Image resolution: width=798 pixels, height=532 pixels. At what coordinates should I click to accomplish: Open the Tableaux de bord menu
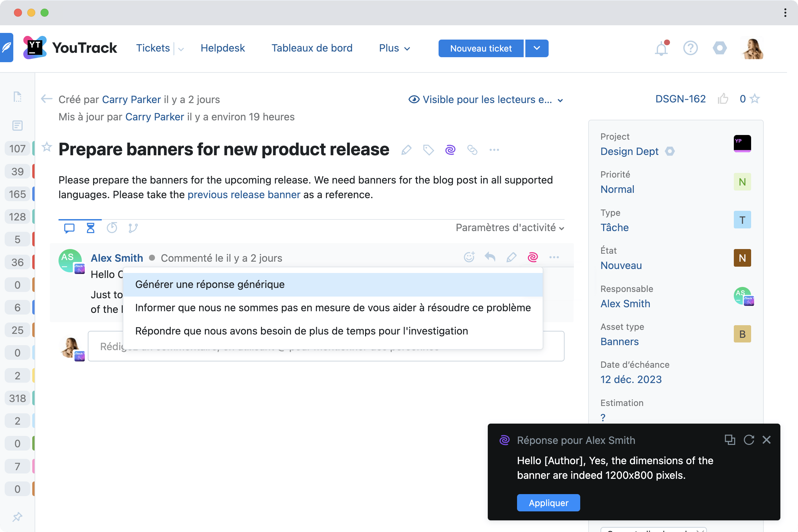[x=312, y=48]
